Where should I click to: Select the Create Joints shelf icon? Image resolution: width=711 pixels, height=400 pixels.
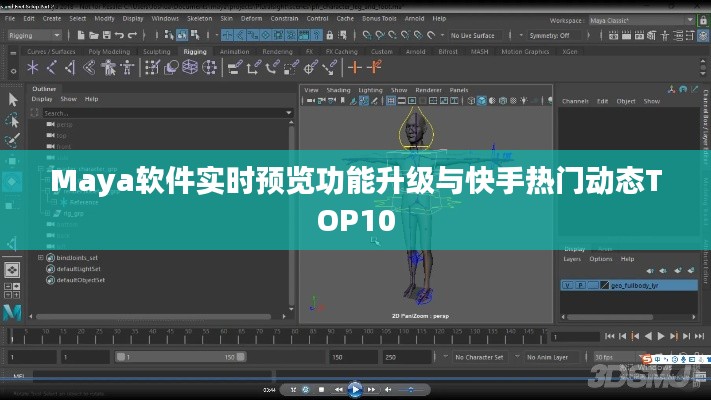tap(51, 68)
